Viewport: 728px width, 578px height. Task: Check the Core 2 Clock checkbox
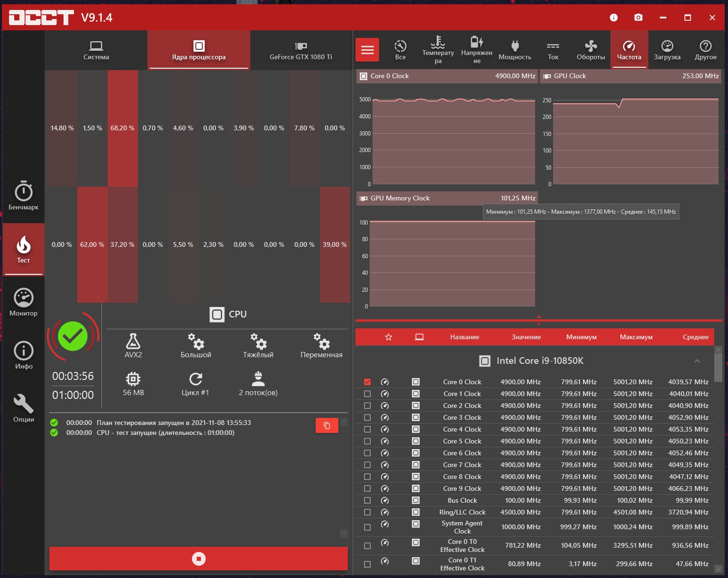click(367, 406)
